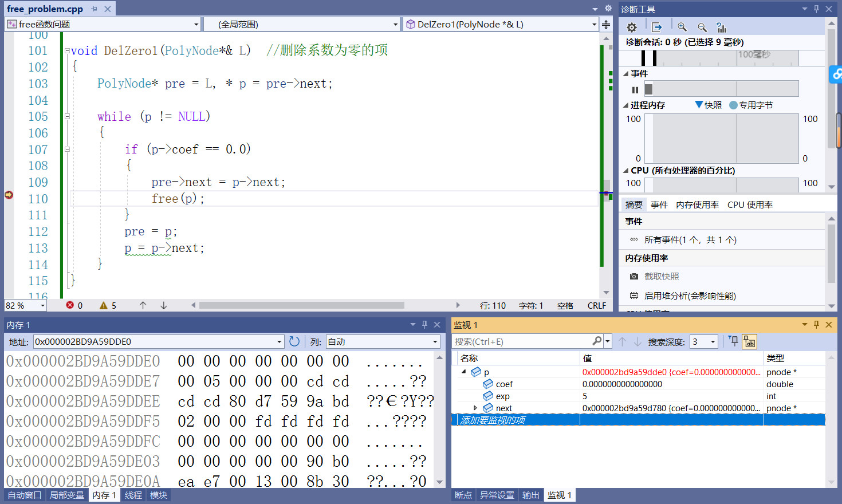This screenshot has height=504, width=842.
Task: Switch to the 内存使用率 tab
Action: (x=697, y=204)
